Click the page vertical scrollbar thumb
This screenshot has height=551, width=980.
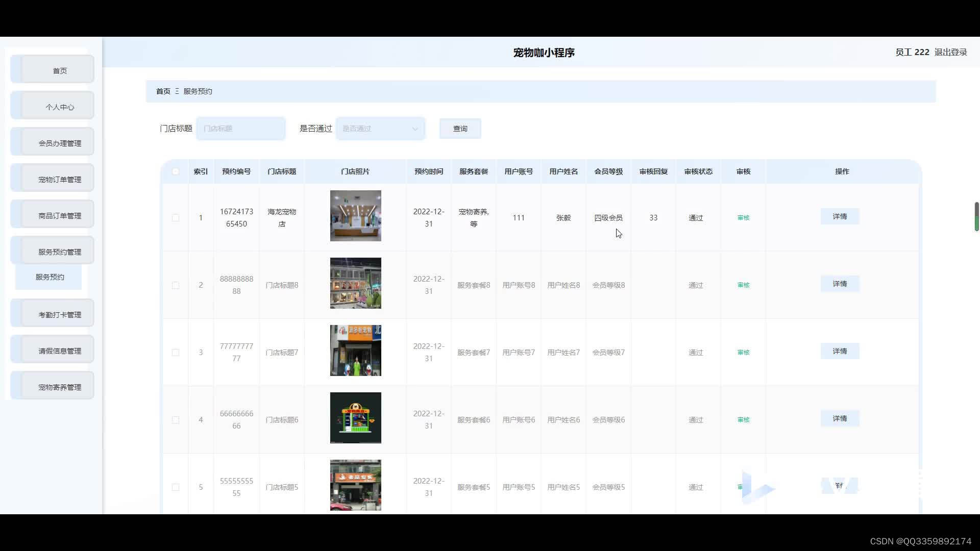976,217
